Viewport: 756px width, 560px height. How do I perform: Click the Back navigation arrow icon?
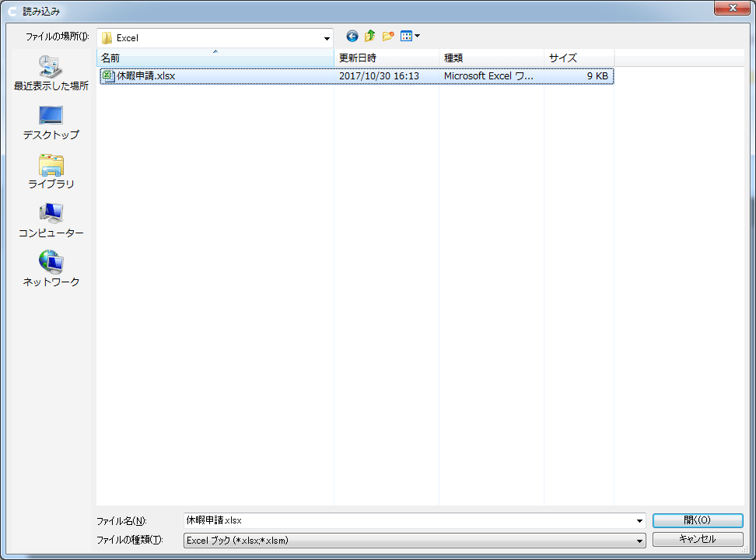(352, 36)
